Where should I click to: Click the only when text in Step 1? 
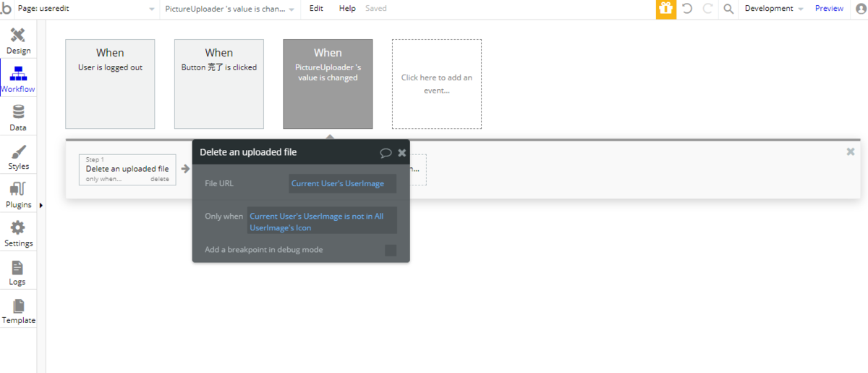(103, 179)
